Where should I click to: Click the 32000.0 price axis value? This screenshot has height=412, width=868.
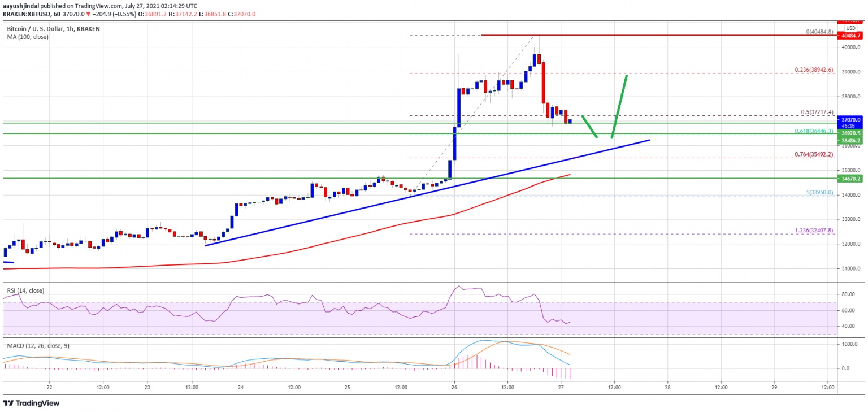(x=852, y=244)
